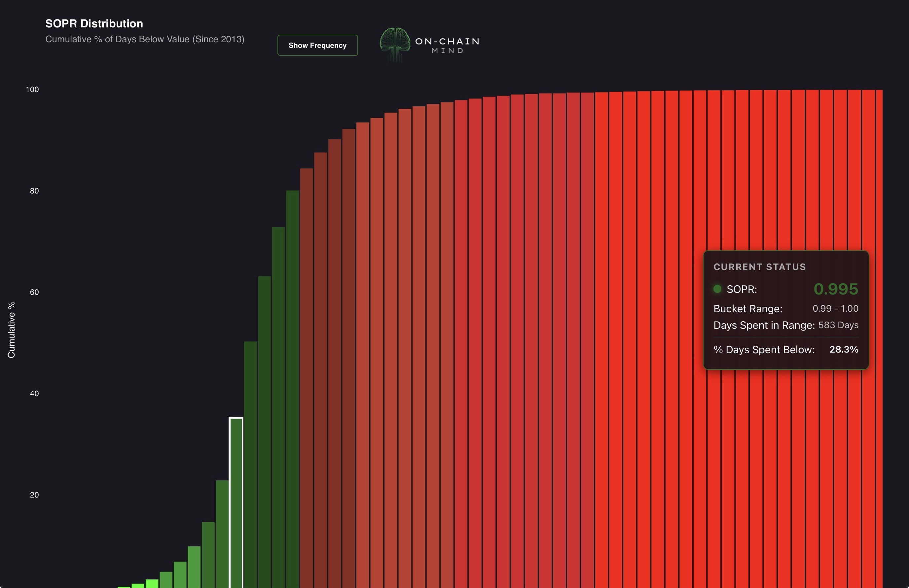Click the Show Frequency button
Image resolution: width=909 pixels, height=588 pixels.
click(x=317, y=45)
